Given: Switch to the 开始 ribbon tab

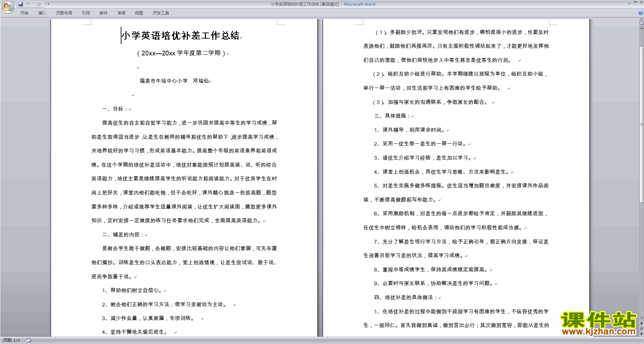Looking at the screenshot, I should (24, 13).
